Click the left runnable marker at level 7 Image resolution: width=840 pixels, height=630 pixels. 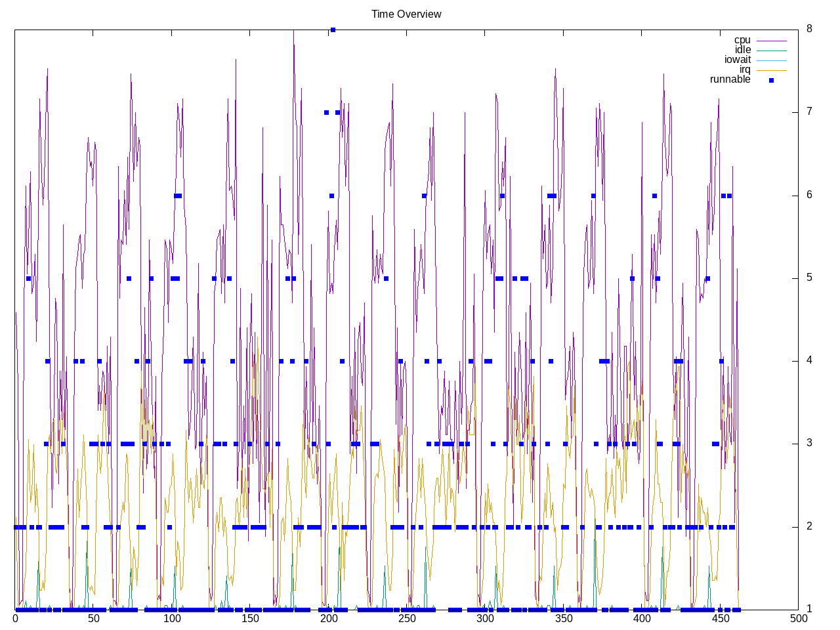click(x=326, y=112)
